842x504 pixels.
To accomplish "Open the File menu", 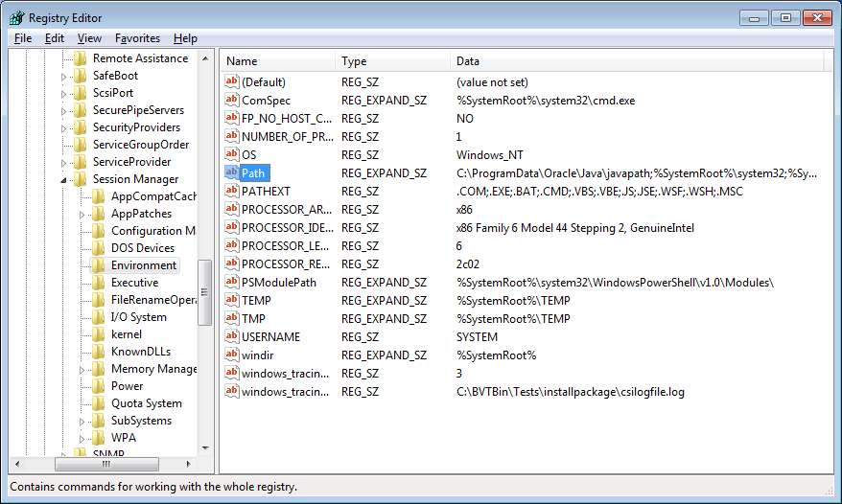I will (23, 38).
